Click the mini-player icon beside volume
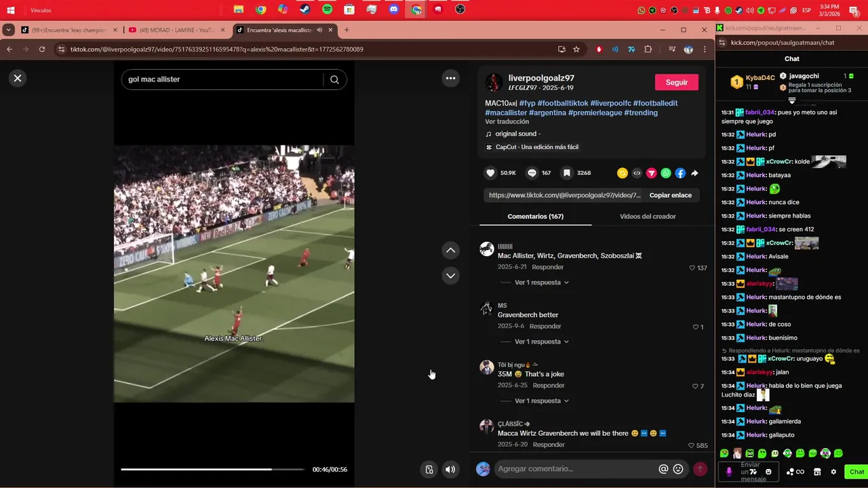Screen dimensions: 868x488 point(429,469)
